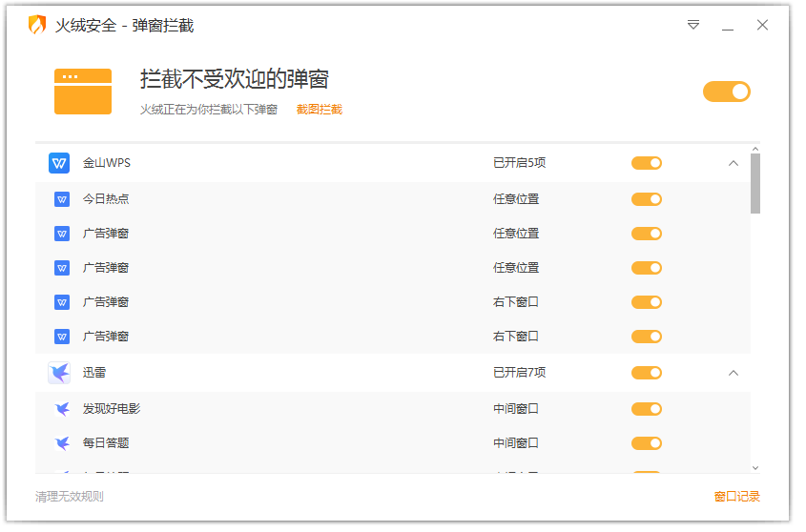The width and height of the screenshot is (806, 532).
Task: Collapse the 金山WPS group chevron
Action: (x=734, y=164)
